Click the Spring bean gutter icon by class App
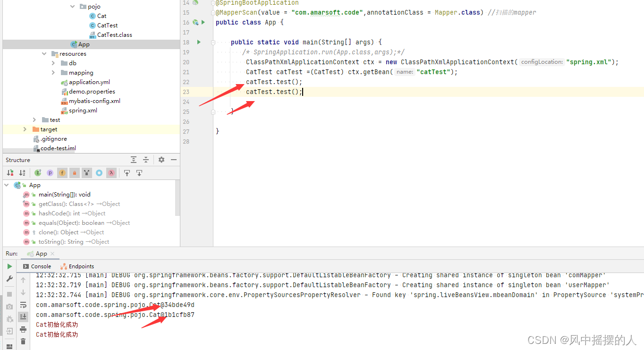This screenshot has width=644, height=350. pyautogui.click(x=195, y=22)
